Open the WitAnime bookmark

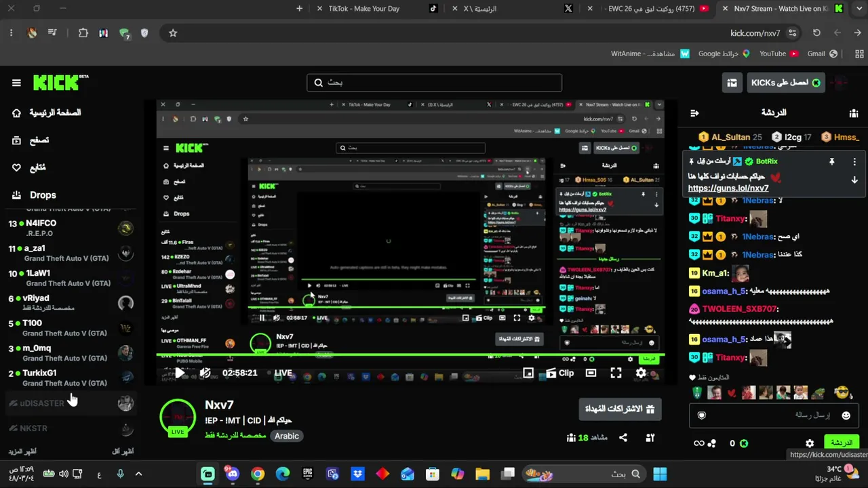point(650,54)
